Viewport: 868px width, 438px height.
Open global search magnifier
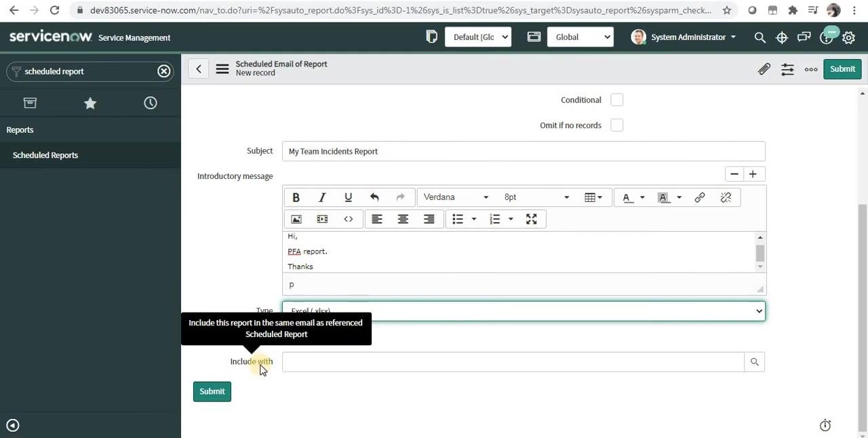(x=759, y=37)
